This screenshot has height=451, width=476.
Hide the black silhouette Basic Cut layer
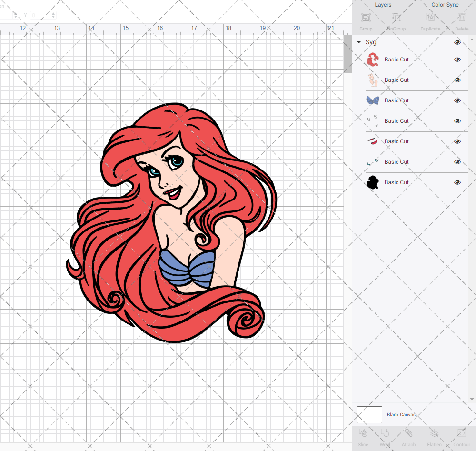click(457, 182)
